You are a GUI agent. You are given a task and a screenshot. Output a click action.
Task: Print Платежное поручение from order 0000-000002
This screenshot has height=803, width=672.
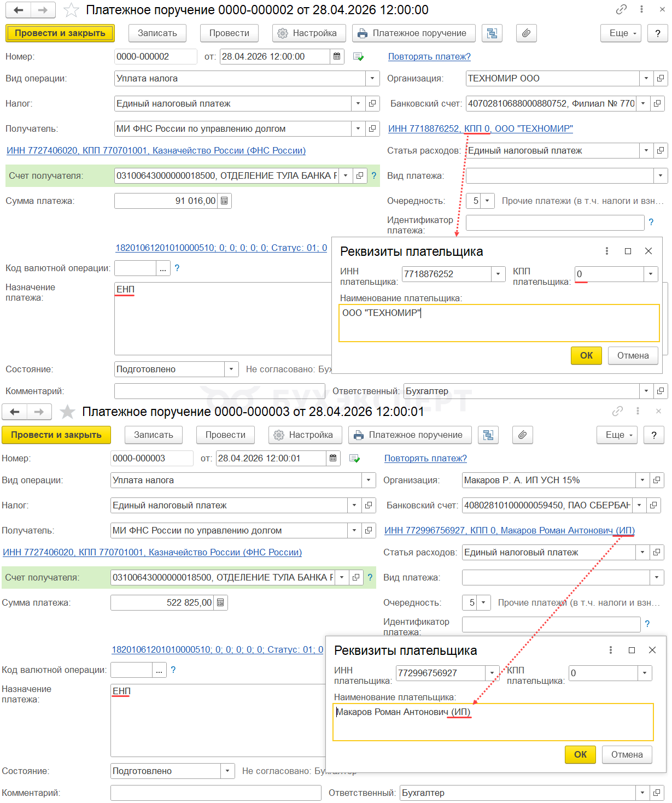pyautogui.click(x=414, y=33)
